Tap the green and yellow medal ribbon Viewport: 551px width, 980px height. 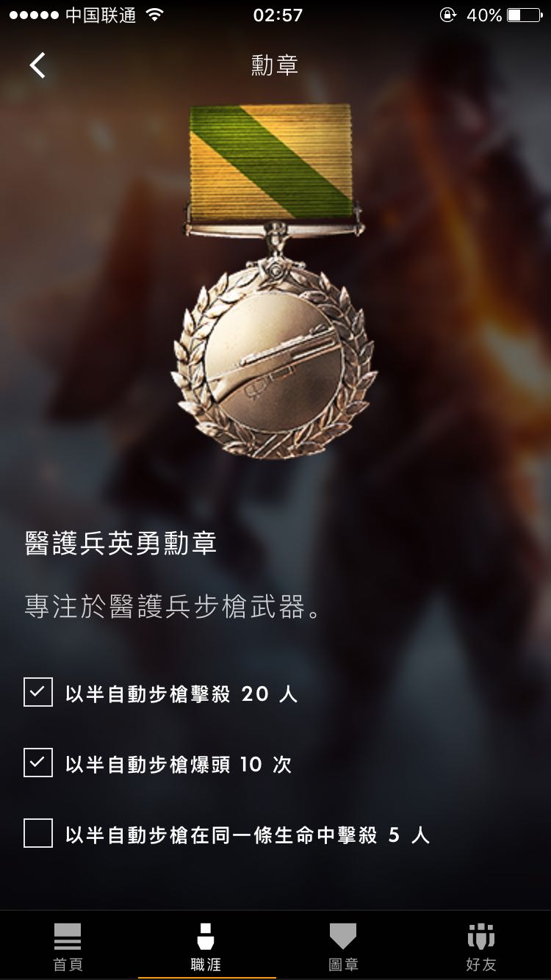coord(270,162)
